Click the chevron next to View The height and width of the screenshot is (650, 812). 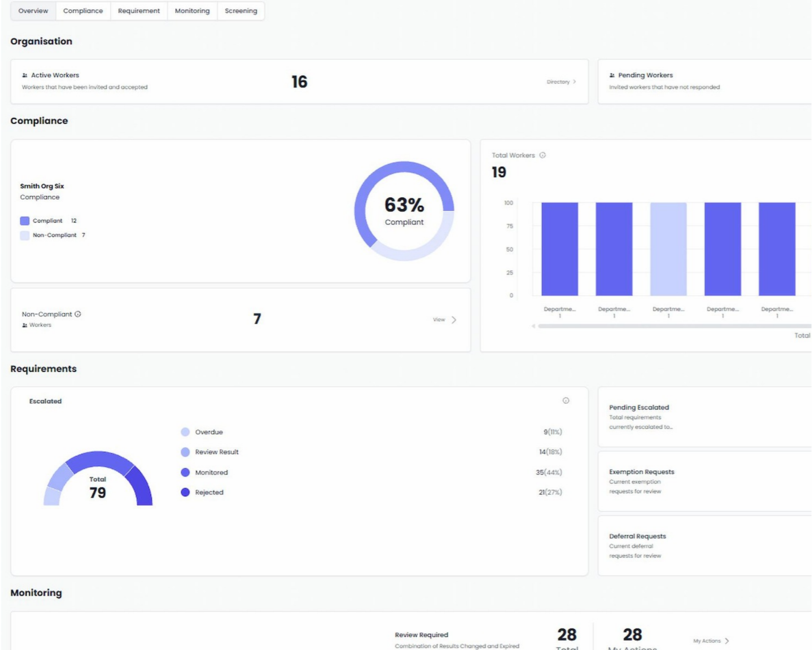tap(453, 319)
